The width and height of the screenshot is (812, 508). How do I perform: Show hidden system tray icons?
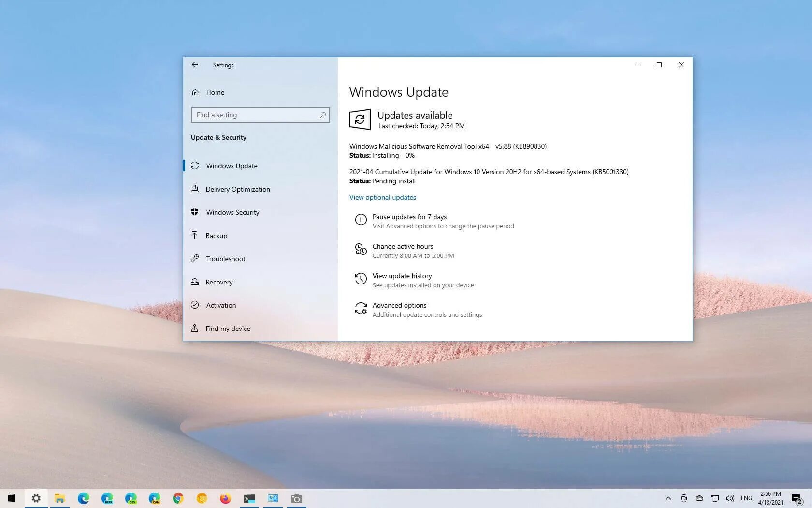pos(668,498)
